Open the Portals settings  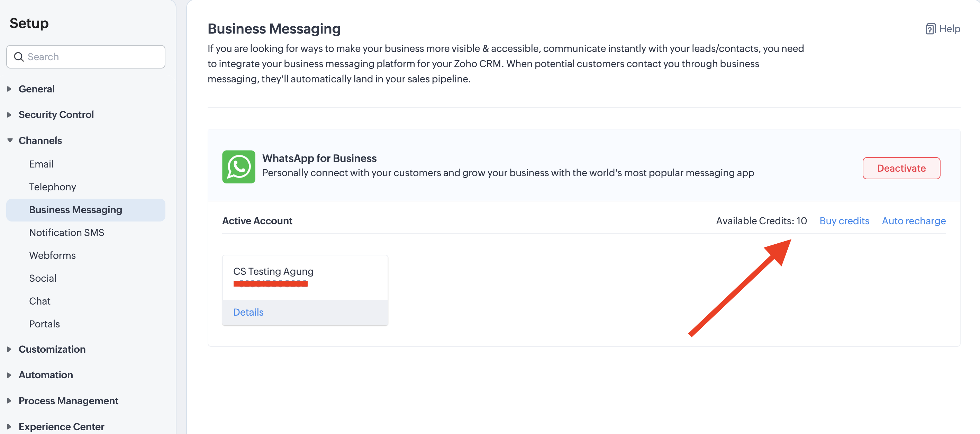pos(45,324)
